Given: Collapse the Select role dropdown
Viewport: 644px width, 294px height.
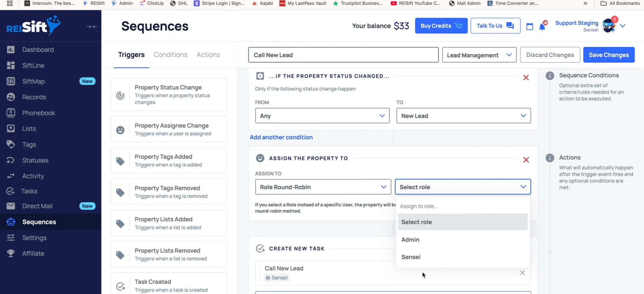Looking at the screenshot, I should point(463,187).
